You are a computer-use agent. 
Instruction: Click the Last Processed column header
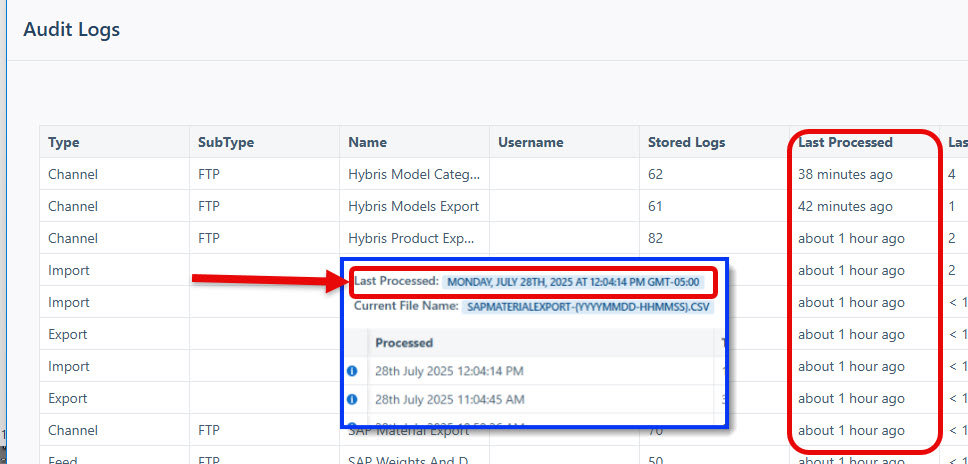click(x=845, y=142)
